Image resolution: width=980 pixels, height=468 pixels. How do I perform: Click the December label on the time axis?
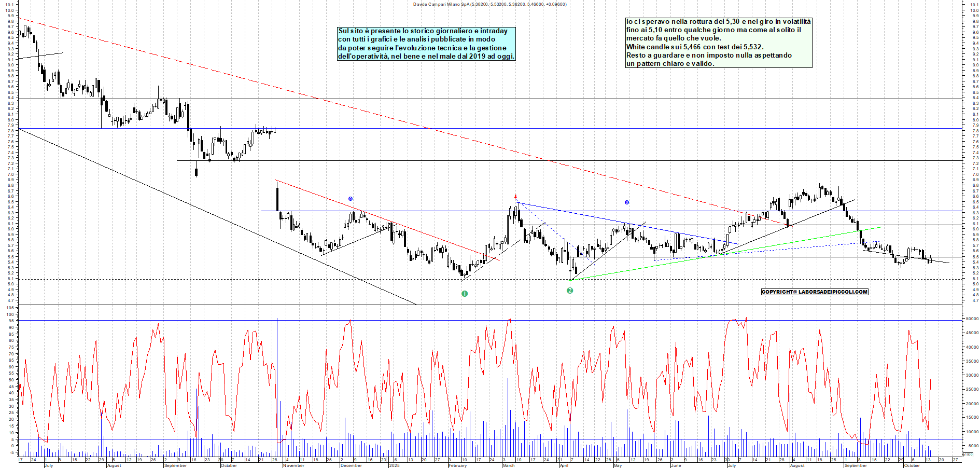coord(351,465)
